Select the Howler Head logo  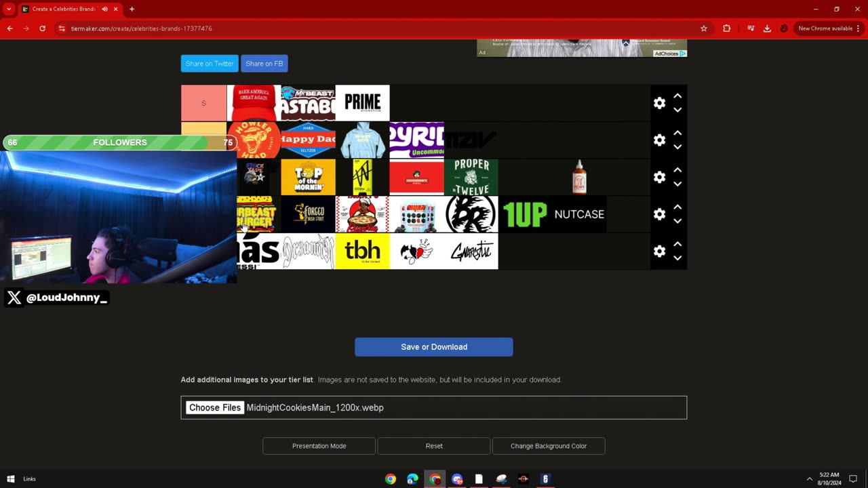point(254,140)
